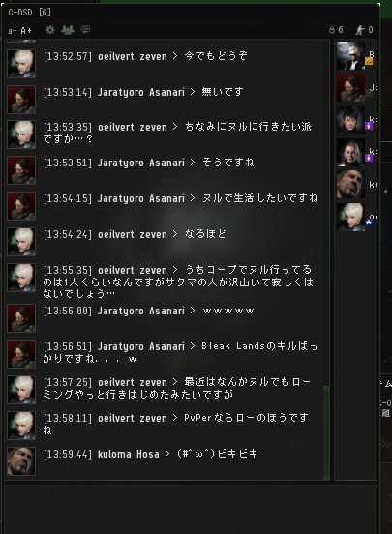Image resolution: width=392 pixels, height=534 pixels.
Task: Decrease chat font size with a- button
Action: pyautogui.click(x=12, y=31)
